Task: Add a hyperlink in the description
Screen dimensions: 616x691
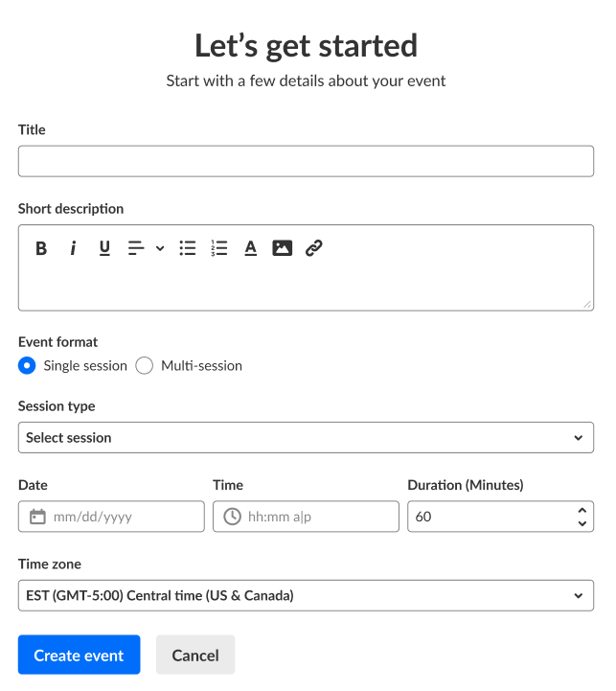Action: [x=313, y=248]
